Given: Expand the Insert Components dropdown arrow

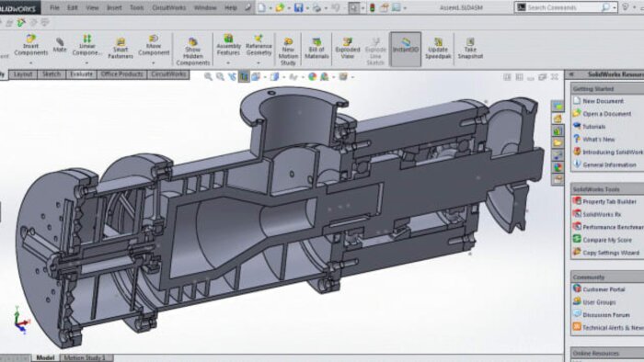Looking at the screenshot, I should click(30, 63).
